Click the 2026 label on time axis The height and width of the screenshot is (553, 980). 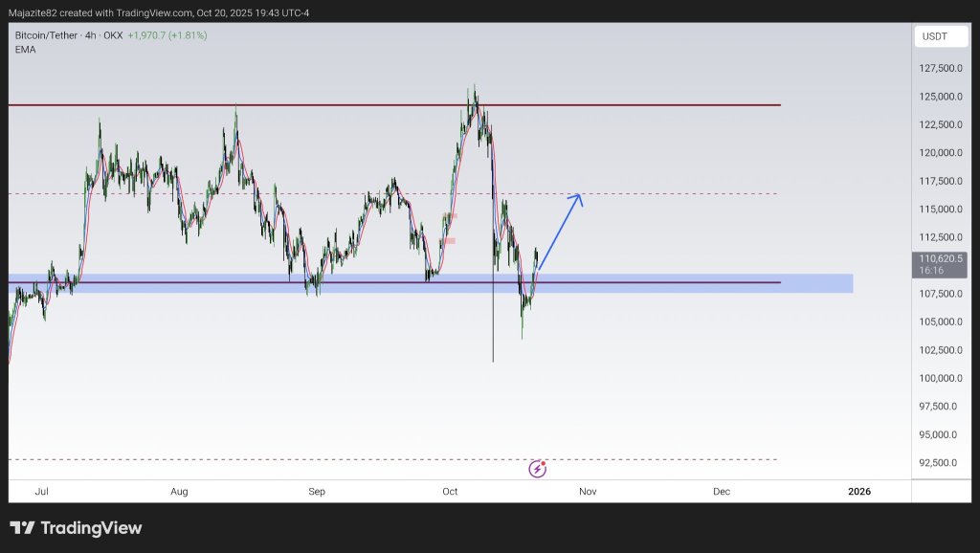[859, 491]
